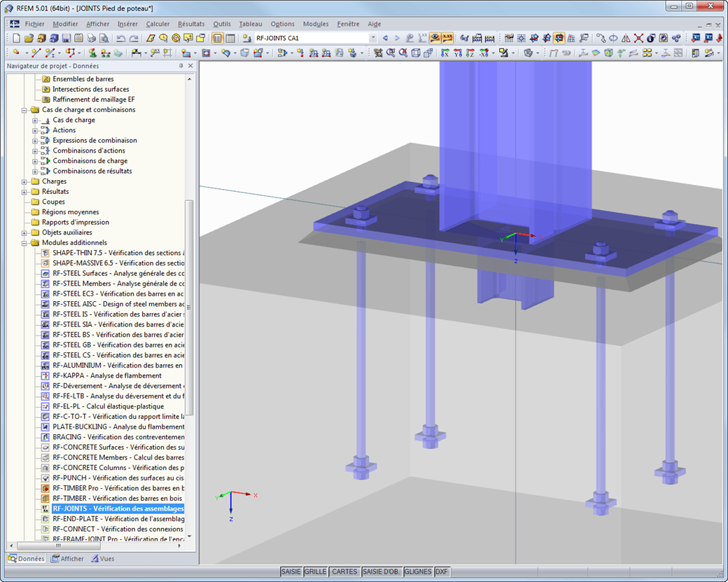Toggle the DXF option in the status bar

(x=442, y=571)
